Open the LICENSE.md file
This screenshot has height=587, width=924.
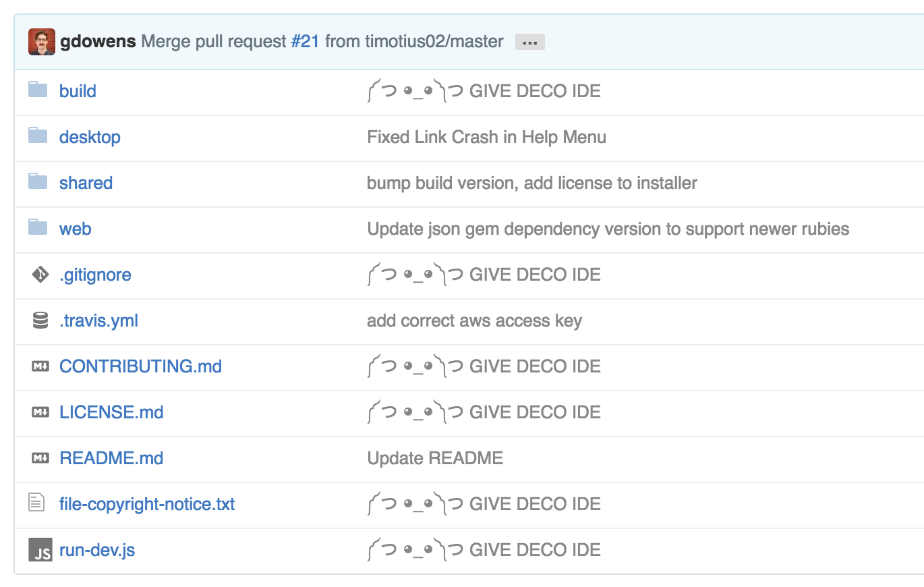[x=111, y=412]
